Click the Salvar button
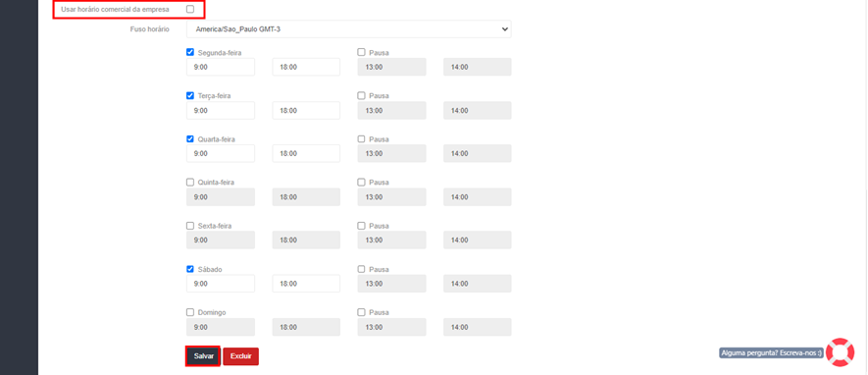The image size is (868, 375). pyautogui.click(x=204, y=356)
